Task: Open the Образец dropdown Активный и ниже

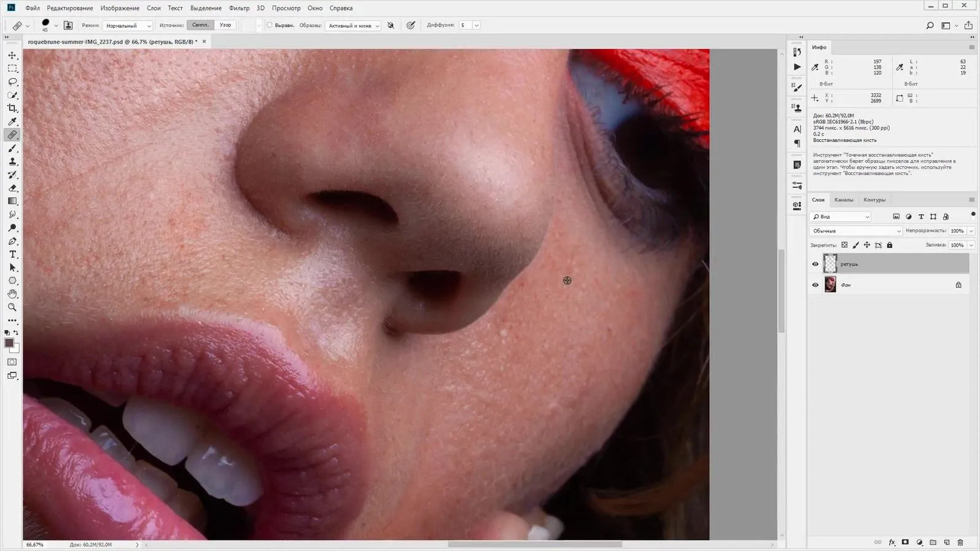Action: click(352, 26)
